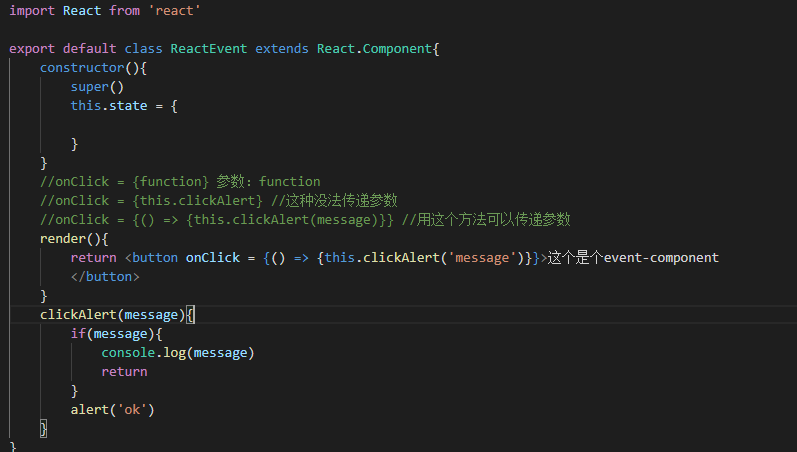Viewport: 797px width, 452px height.
Task: Click the console.log(message) statement
Action: point(177,352)
